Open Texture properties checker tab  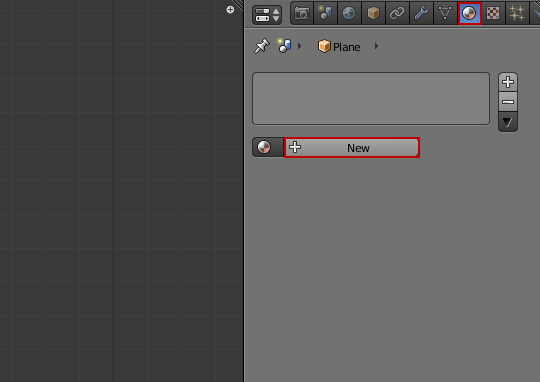tap(493, 13)
